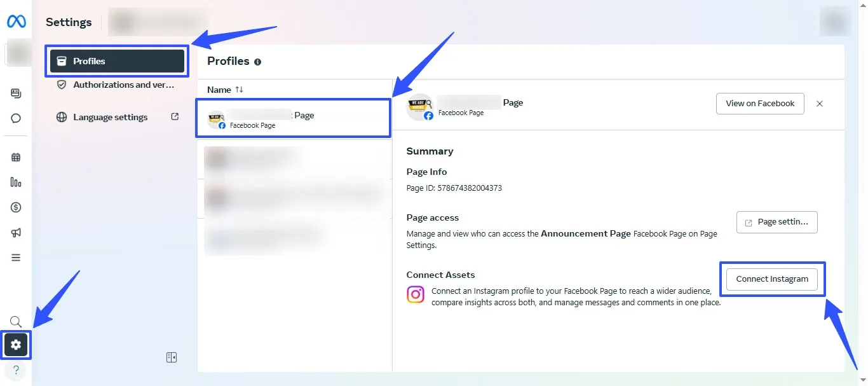This screenshot has width=868, height=386.
Task: View Insights via the bar chart icon
Action: (15, 182)
